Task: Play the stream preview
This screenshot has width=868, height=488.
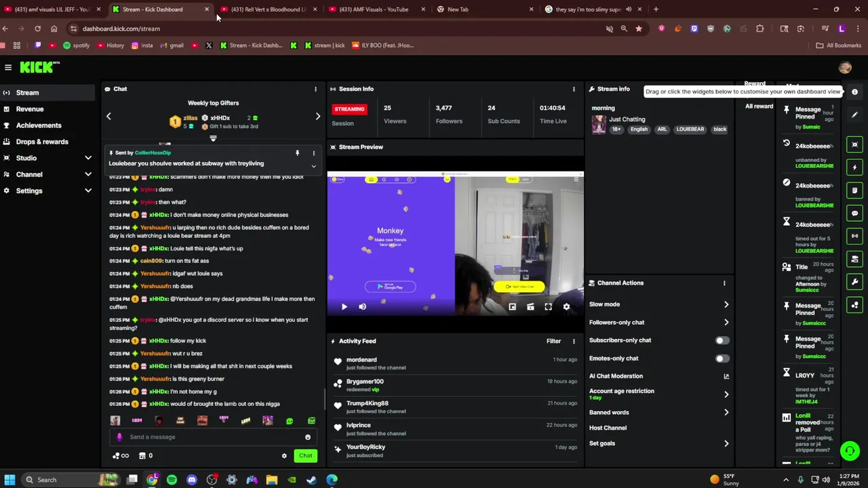Action: [x=344, y=307]
